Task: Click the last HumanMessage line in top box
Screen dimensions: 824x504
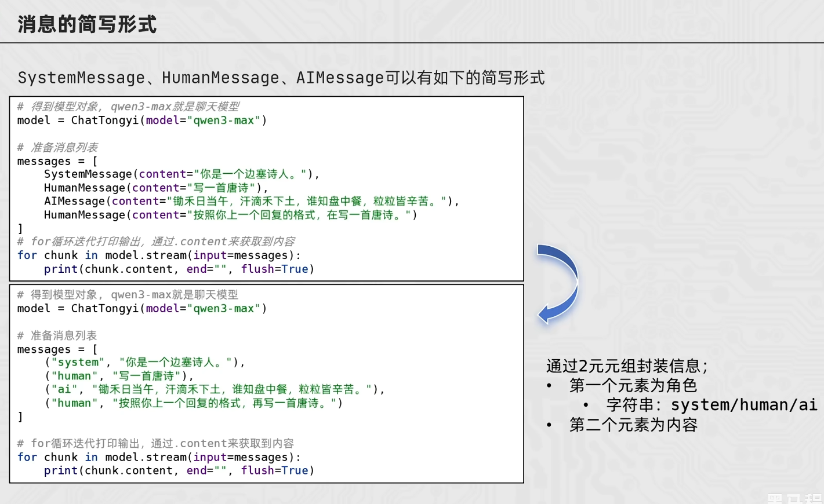Action: coord(231,215)
